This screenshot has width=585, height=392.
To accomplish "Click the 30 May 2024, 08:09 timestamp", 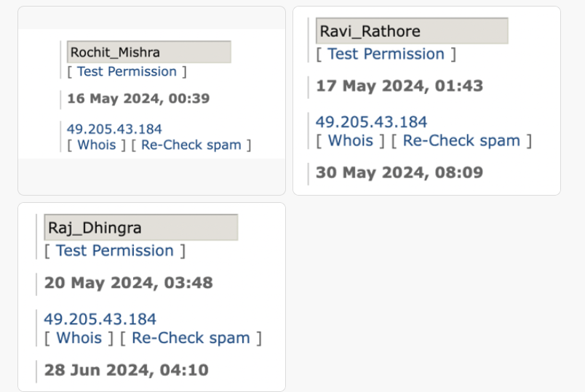I will coord(399,173).
